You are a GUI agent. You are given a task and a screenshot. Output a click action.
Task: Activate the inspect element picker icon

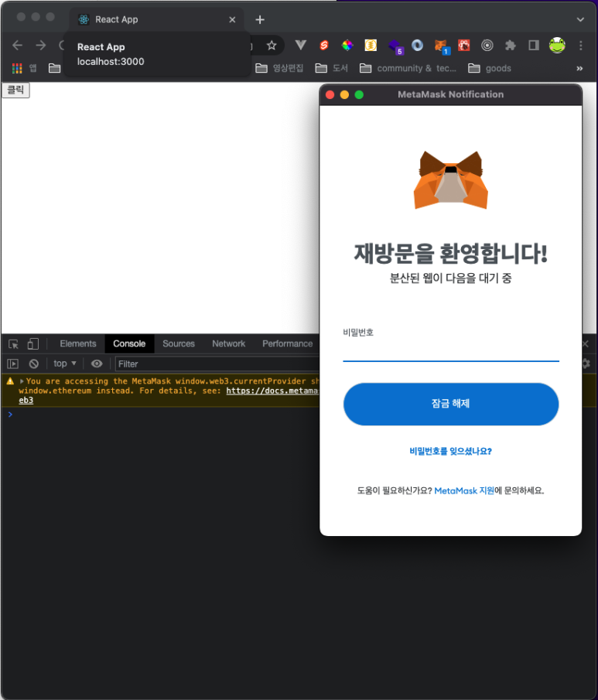[13, 344]
